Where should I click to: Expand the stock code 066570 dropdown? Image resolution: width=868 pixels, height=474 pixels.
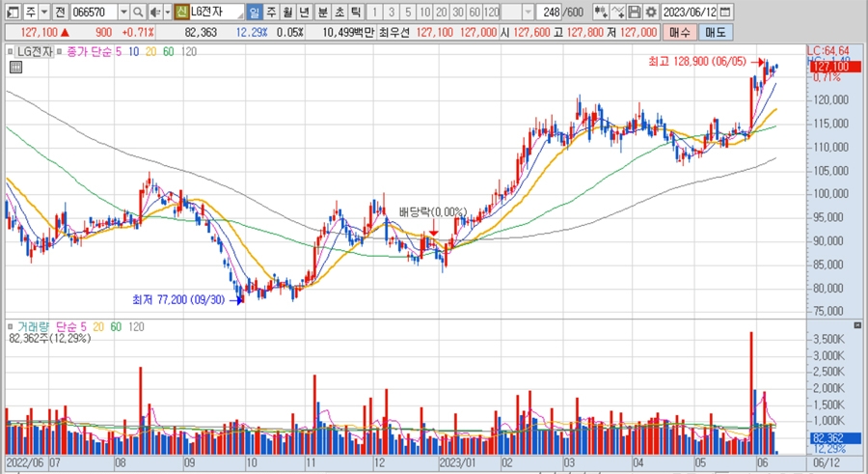[122, 13]
